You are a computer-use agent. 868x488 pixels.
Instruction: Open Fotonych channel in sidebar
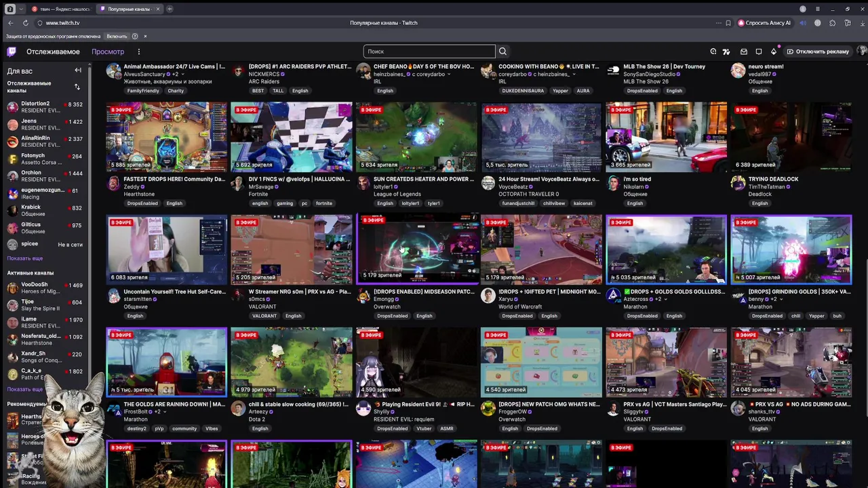[44, 159]
